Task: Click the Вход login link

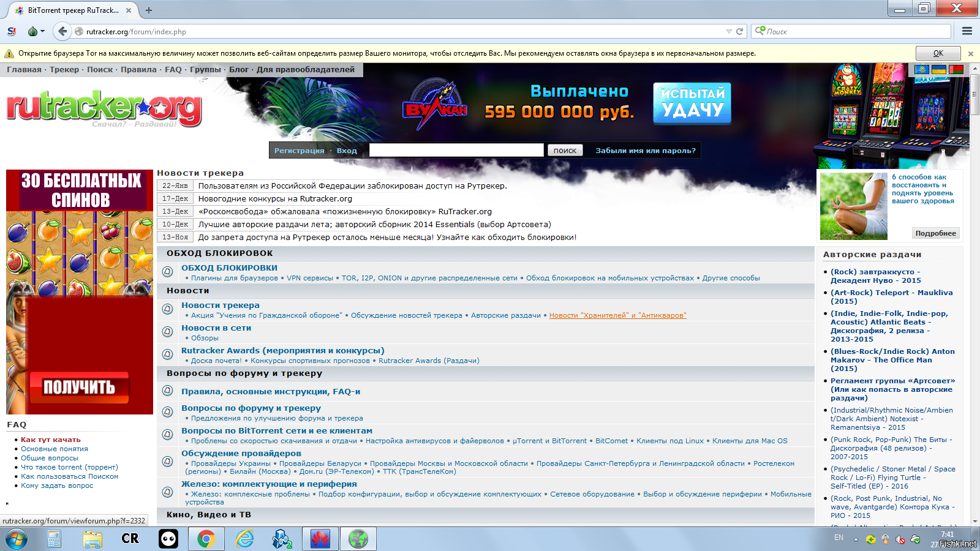Action: pyautogui.click(x=347, y=151)
